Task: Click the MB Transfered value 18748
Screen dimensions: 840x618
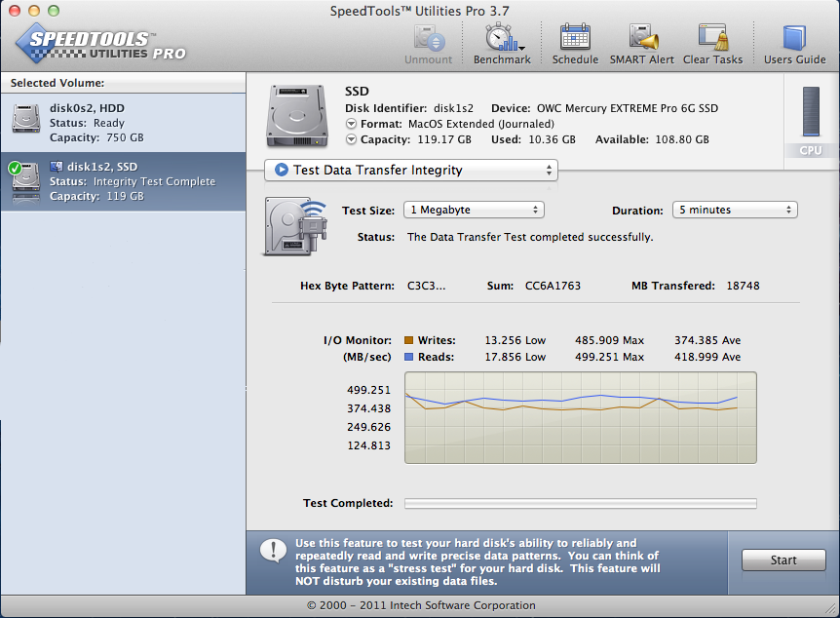Action: tap(743, 286)
